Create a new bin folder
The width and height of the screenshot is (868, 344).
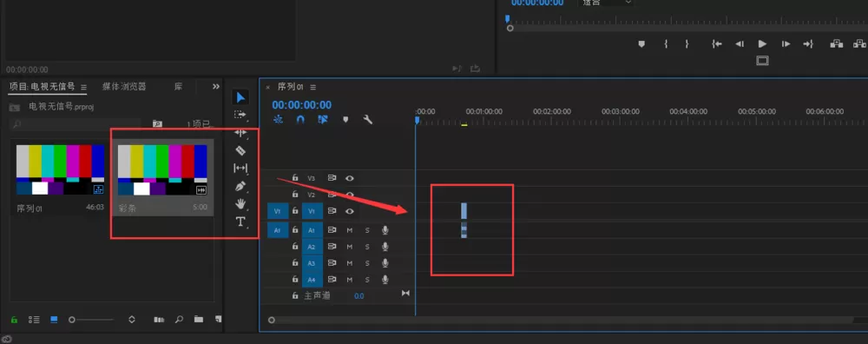click(x=198, y=320)
